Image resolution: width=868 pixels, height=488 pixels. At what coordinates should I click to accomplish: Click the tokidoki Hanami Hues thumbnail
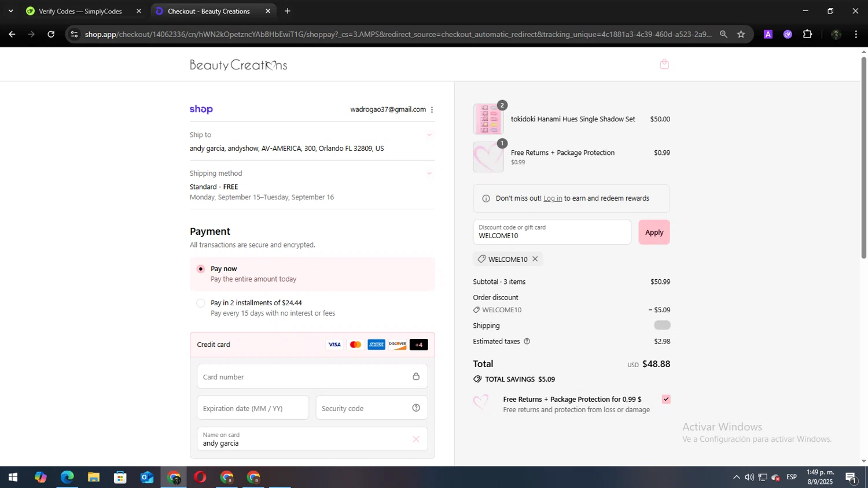tap(488, 119)
